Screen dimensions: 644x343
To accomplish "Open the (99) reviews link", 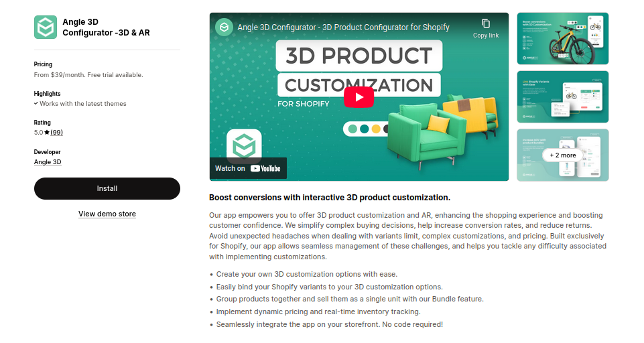I will tap(57, 132).
